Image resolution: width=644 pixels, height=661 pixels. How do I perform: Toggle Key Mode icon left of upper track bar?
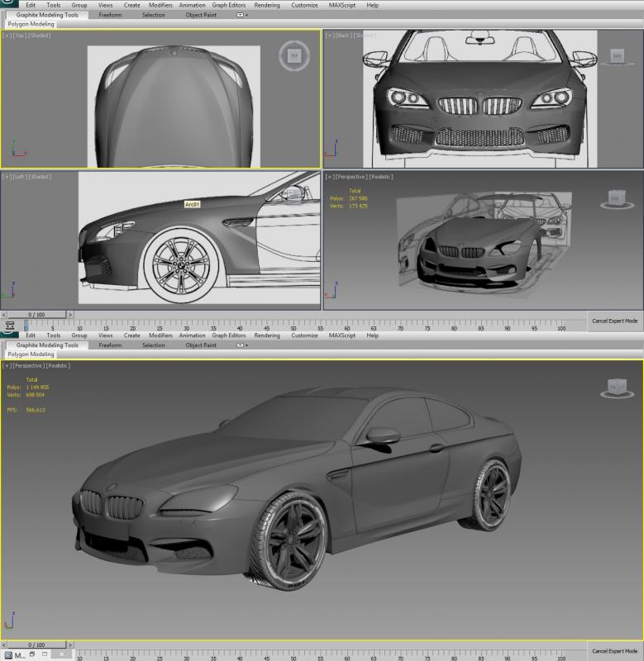tap(10, 325)
